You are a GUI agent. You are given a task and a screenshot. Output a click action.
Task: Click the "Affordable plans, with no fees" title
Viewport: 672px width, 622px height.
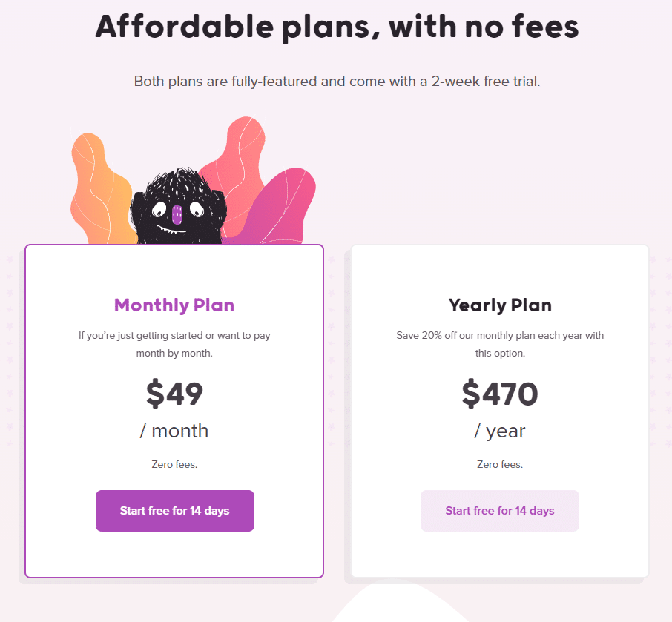click(336, 27)
